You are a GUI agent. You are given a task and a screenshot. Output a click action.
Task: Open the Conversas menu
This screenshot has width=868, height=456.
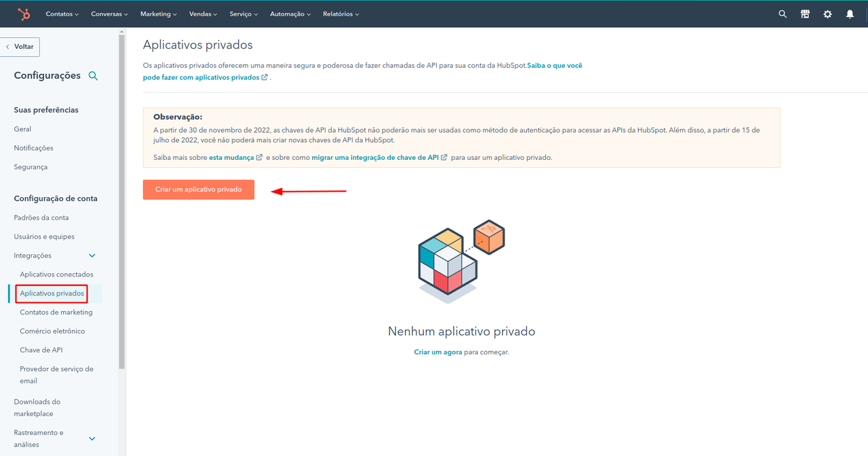pos(109,14)
